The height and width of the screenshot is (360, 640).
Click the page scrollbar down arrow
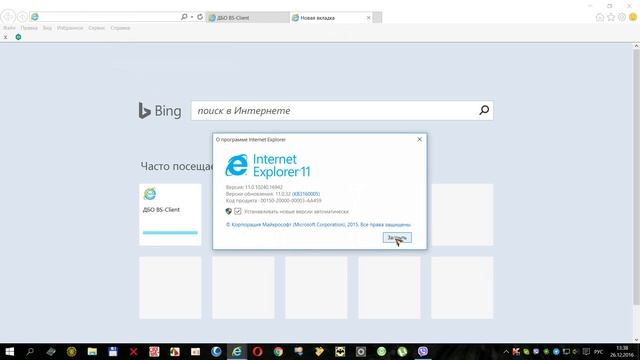point(636,340)
